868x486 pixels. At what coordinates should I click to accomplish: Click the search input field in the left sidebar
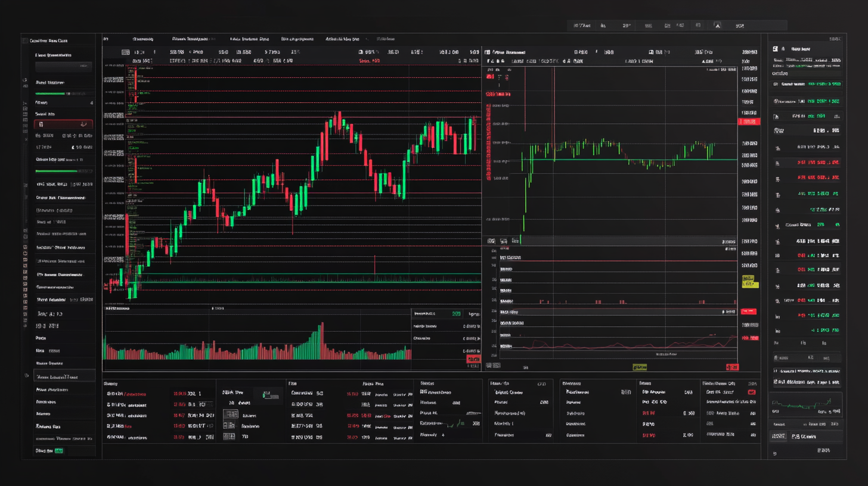pyautogui.click(x=63, y=66)
